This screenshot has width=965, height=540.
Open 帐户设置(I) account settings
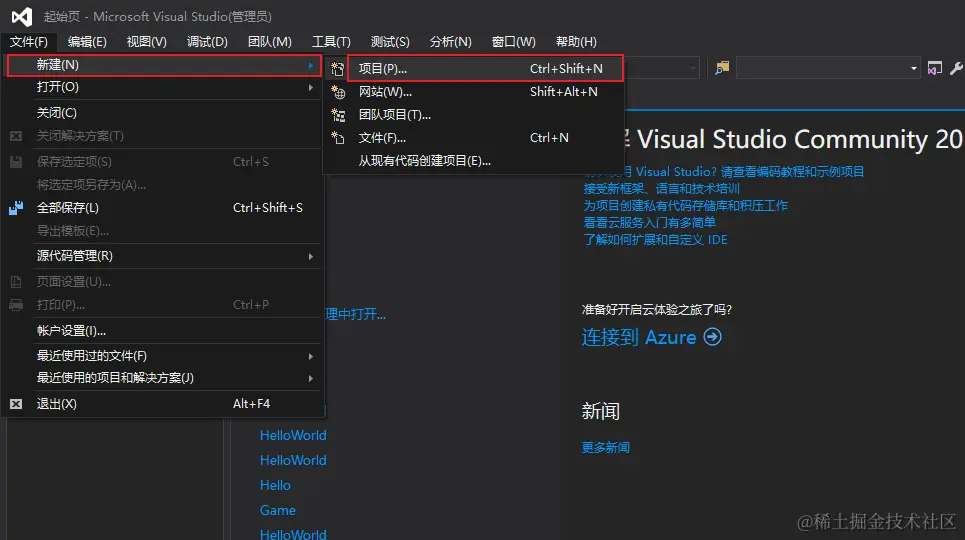tap(164, 331)
